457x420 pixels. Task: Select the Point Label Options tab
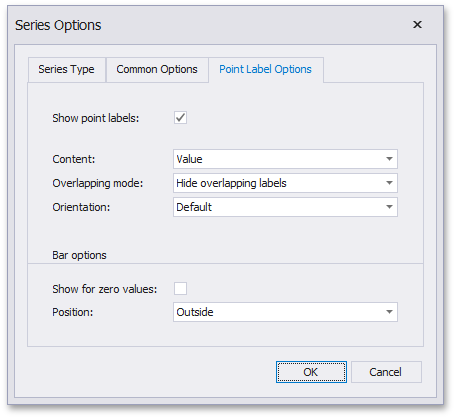(265, 69)
